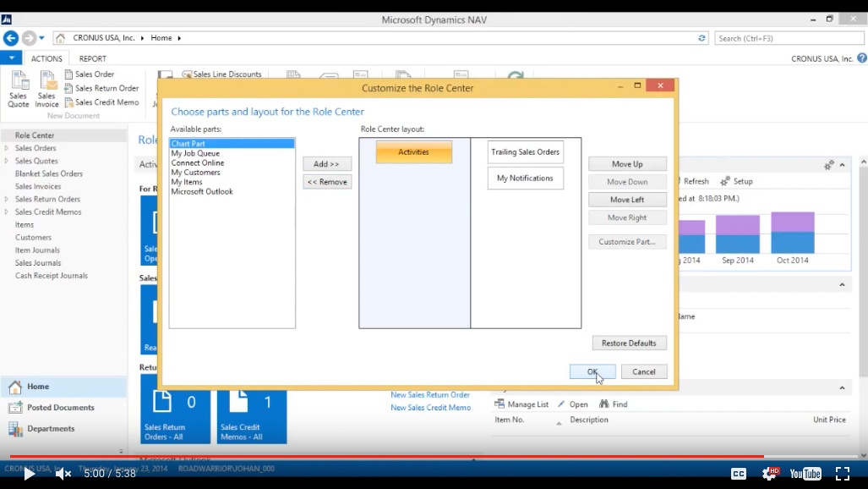The image size is (868, 489).
Task: Select My Notifications part
Action: 526,178
